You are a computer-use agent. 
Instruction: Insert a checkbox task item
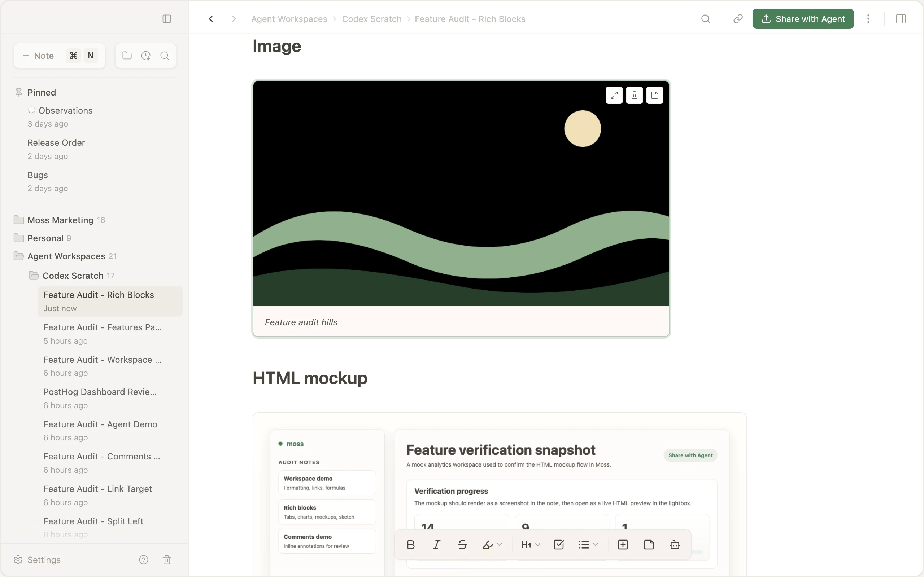click(x=559, y=545)
